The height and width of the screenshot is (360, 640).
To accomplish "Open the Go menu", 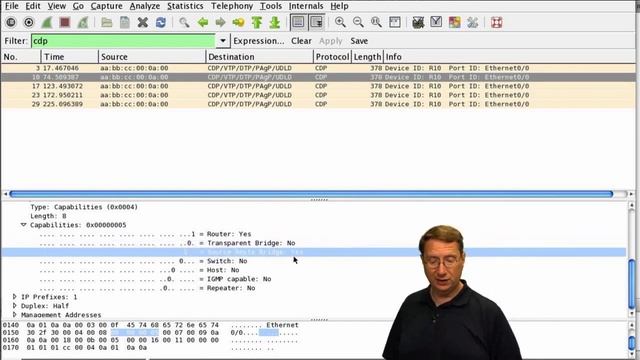I will point(78,6).
